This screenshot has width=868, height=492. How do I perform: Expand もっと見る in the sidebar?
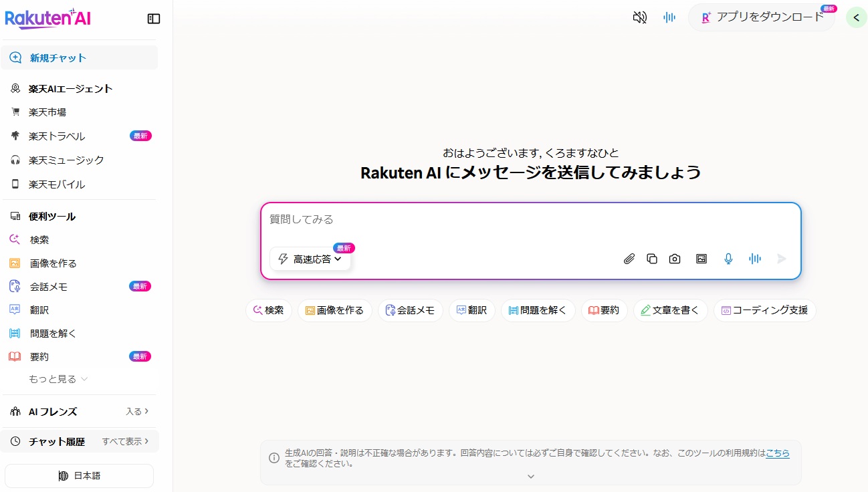(x=58, y=379)
